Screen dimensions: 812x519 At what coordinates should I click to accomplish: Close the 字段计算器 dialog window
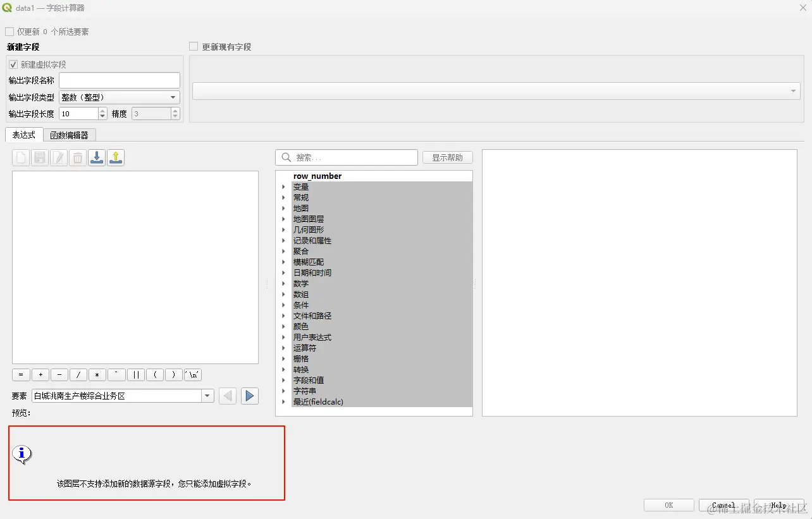[x=803, y=7]
